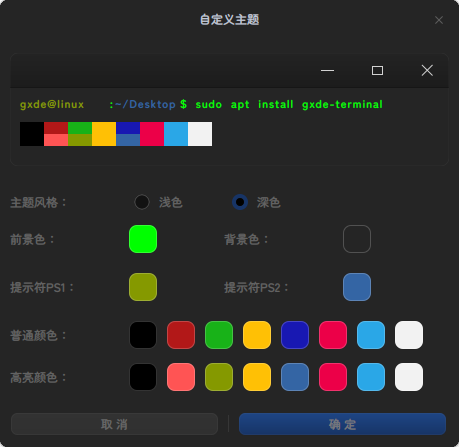Pick the white swatch in 高亮颜色 row
This screenshot has width=459, height=447.
[x=409, y=377]
